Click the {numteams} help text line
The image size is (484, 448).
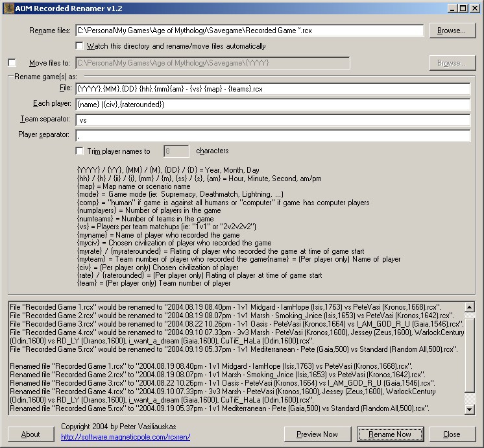145,219
